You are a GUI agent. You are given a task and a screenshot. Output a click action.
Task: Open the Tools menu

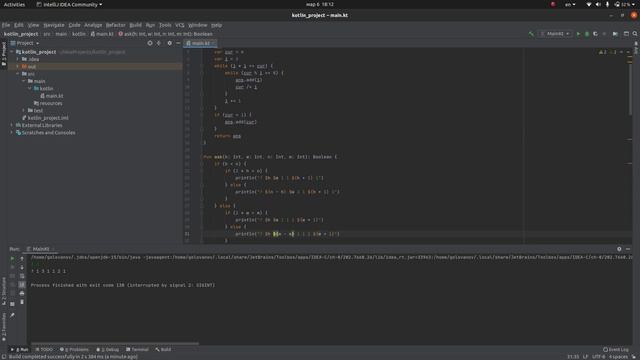165,25
